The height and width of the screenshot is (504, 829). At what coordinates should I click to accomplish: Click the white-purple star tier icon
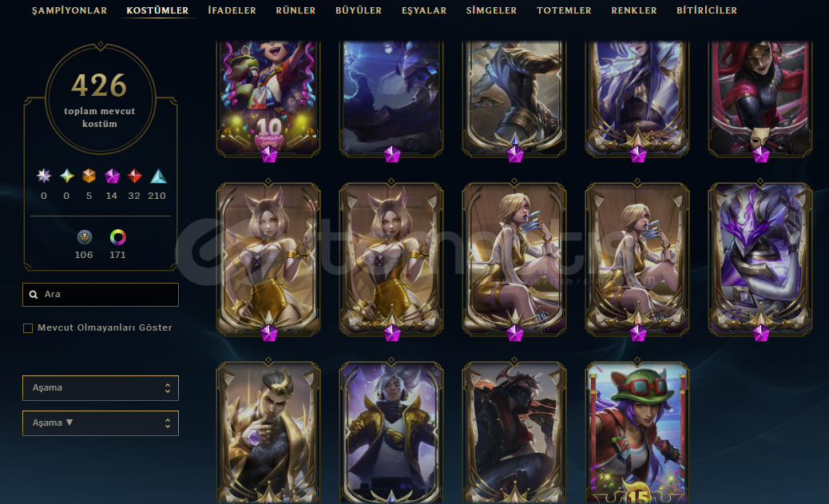(43, 176)
